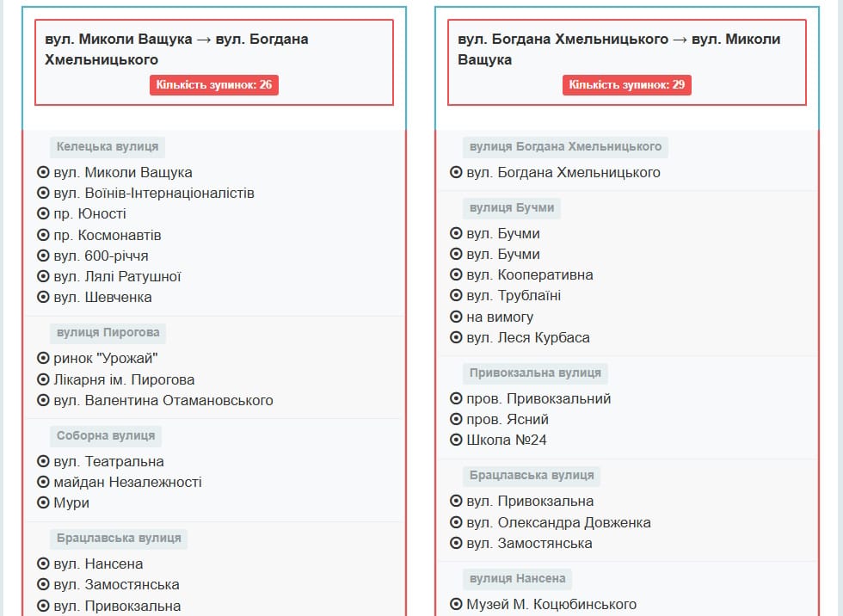Select the вул. Воїнів-Інтернаціоналістів stop
The width and height of the screenshot is (843, 616).
[x=154, y=193]
